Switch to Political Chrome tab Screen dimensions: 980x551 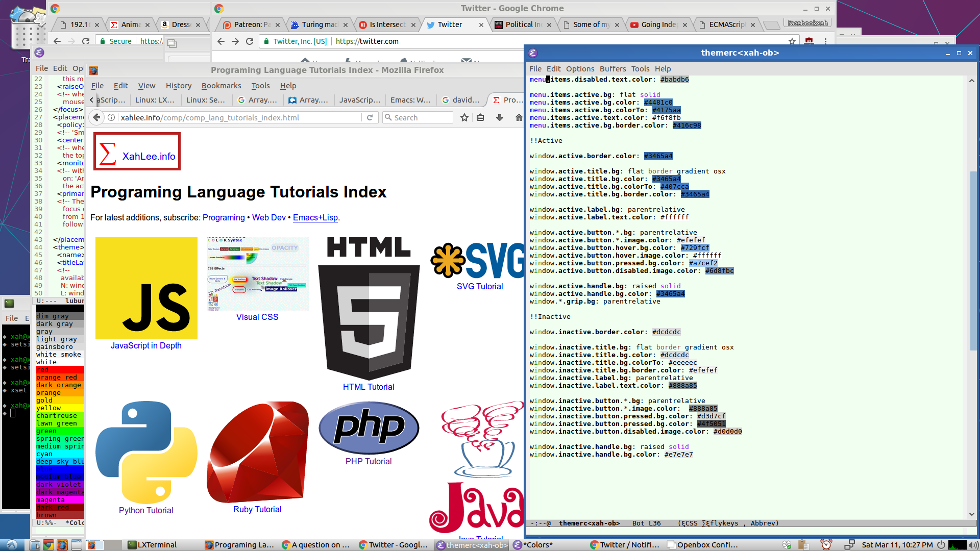[523, 24]
